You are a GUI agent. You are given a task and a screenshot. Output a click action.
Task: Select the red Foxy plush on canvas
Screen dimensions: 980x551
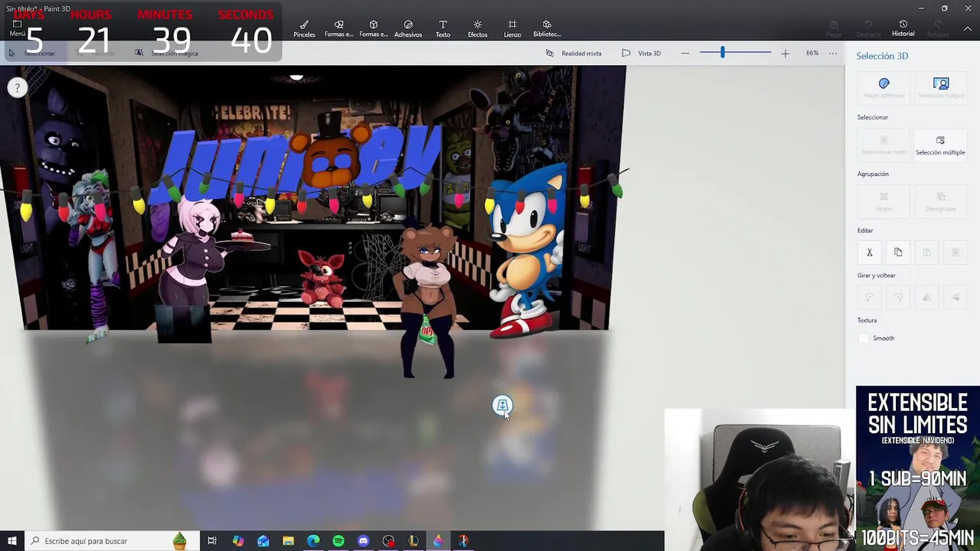tap(322, 279)
